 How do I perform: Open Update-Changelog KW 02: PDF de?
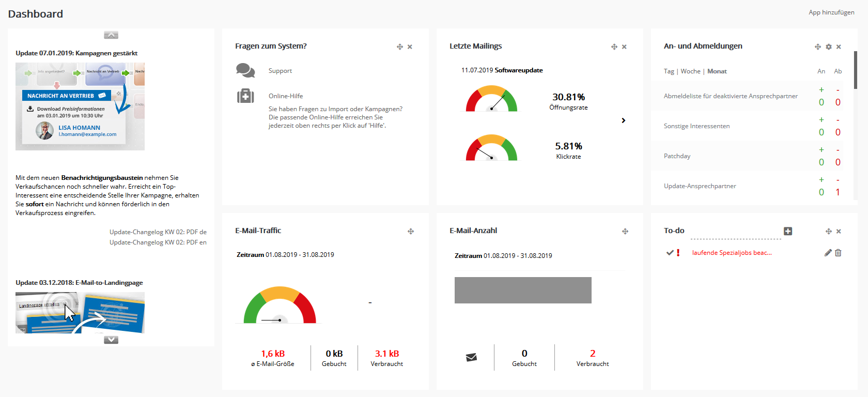coord(158,232)
